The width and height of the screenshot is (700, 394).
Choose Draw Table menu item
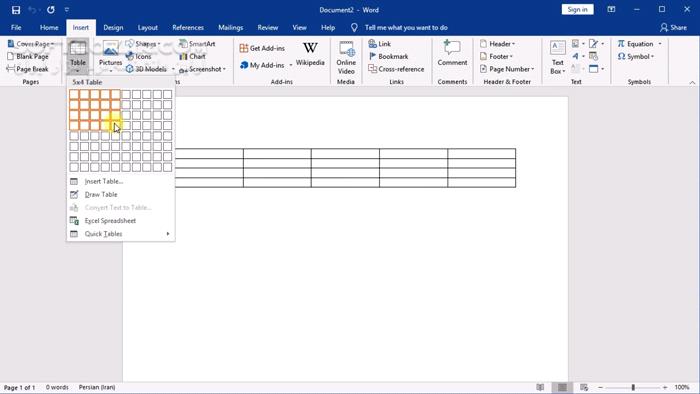click(121, 195)
